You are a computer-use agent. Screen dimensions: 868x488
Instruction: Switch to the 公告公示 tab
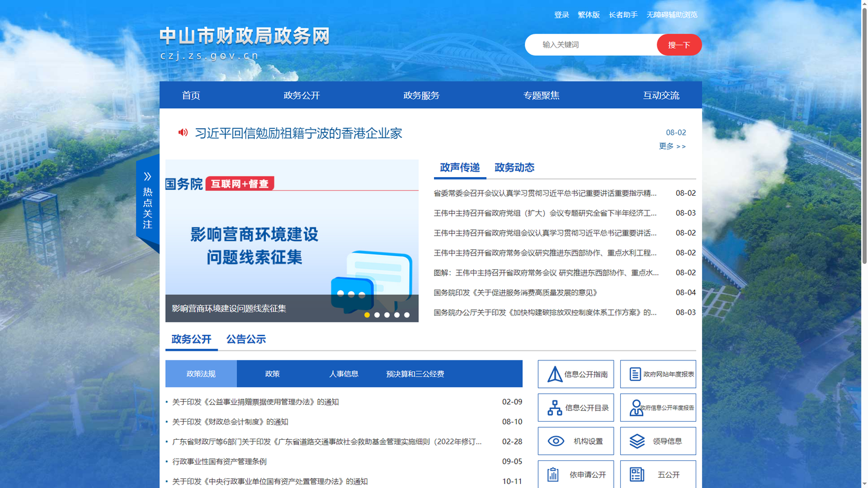click(246, 339)
